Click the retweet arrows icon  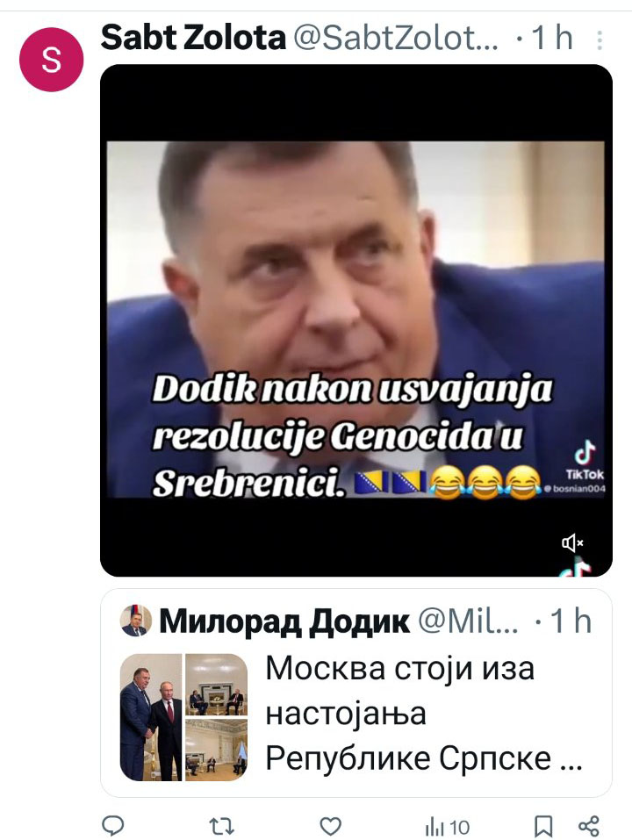click(x=221, y=826)
